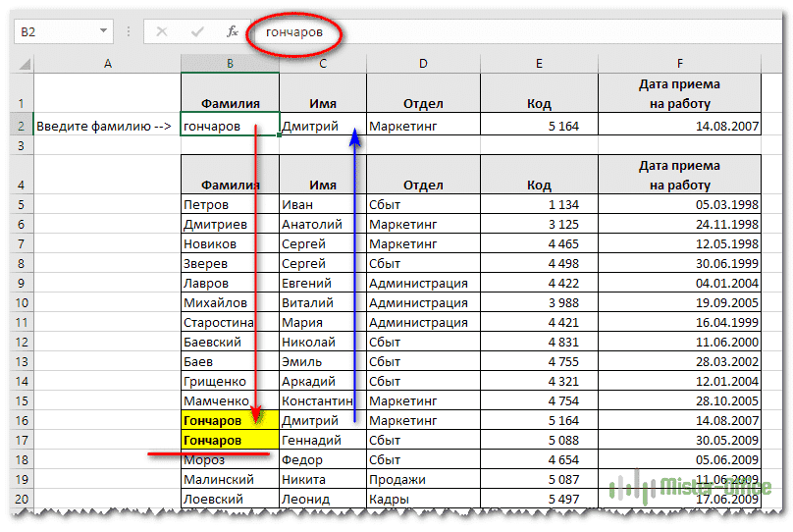Click the formula bar containing гончаров
Screen dimensions: 793x532
pos(491,31)
